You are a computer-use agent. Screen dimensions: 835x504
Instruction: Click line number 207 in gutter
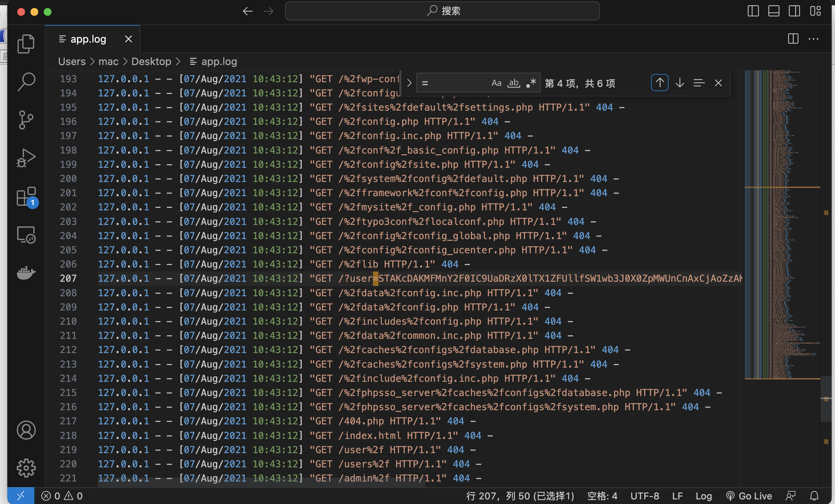pyautogui.click(x=68, y=278)
